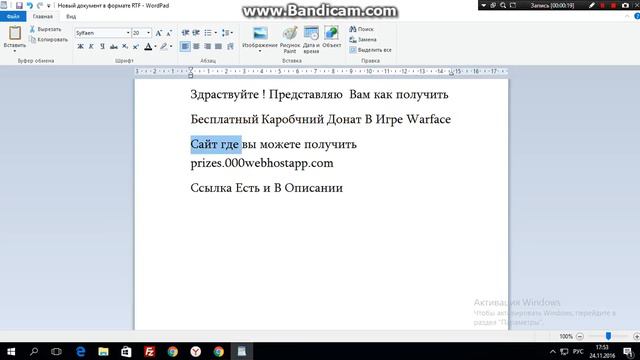
Task: Justify the paragraph text
Action: tap(218, 47)
